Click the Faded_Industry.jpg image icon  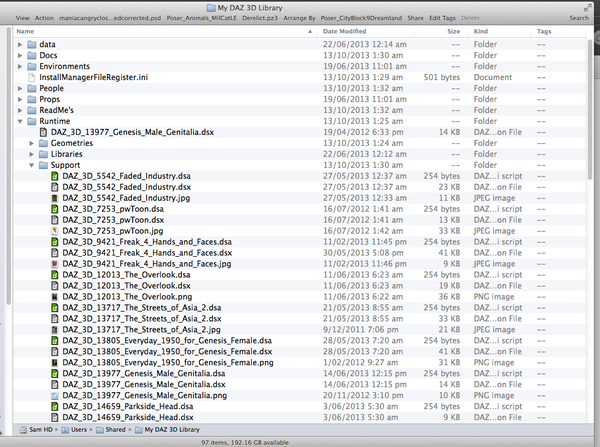tap(55, 198)
